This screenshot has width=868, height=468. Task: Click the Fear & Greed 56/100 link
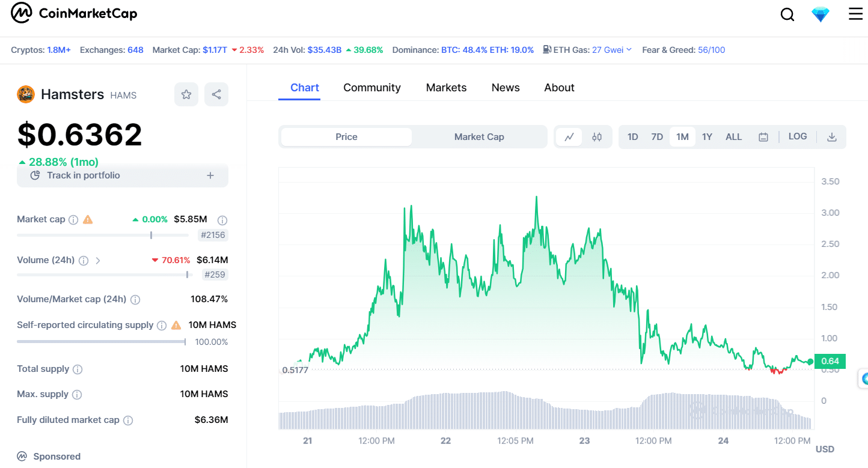point(711,50)
